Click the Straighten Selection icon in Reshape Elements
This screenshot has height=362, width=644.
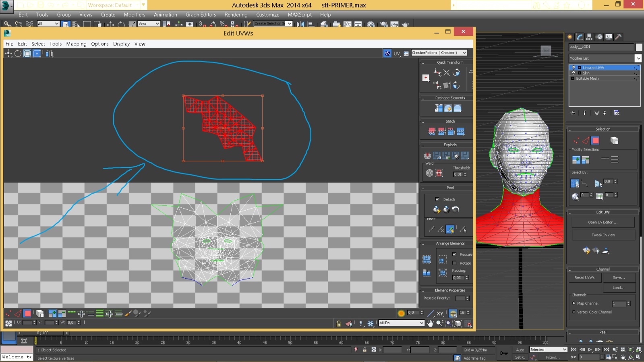[439, 108]
